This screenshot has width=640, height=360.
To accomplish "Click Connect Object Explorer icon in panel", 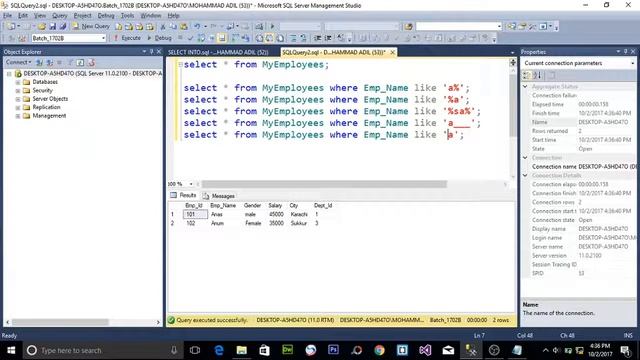I will pyautogui.click(x=39, y=62).
